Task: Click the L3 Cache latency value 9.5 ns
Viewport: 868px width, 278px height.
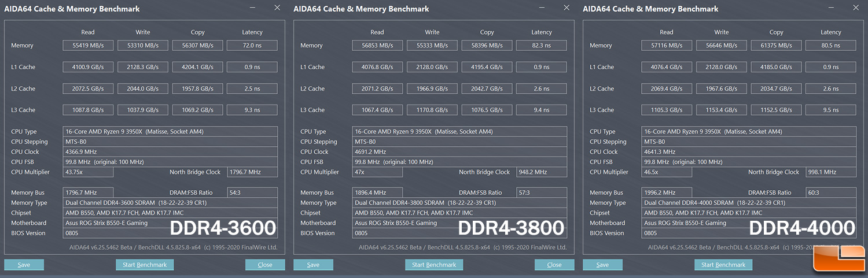Action: tap(830, 110)
